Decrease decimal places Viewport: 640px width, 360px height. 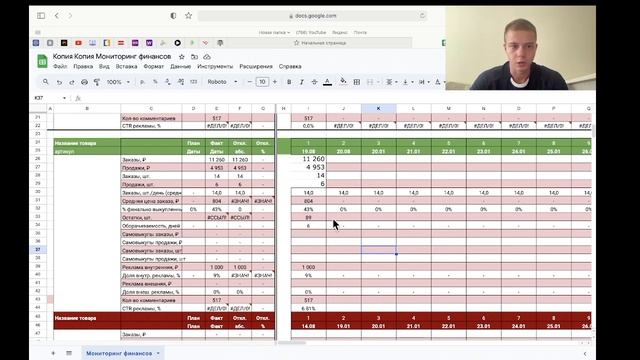[x=168, y=82]
